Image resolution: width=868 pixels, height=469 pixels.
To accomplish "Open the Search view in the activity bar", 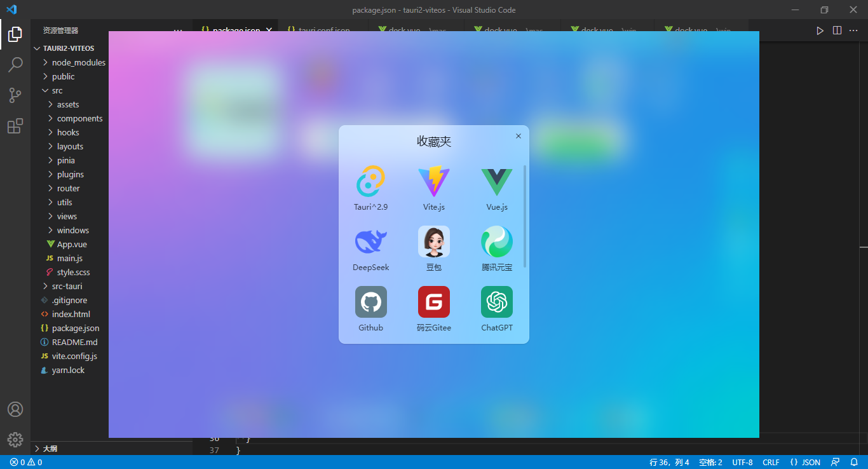I will [15, 65].
